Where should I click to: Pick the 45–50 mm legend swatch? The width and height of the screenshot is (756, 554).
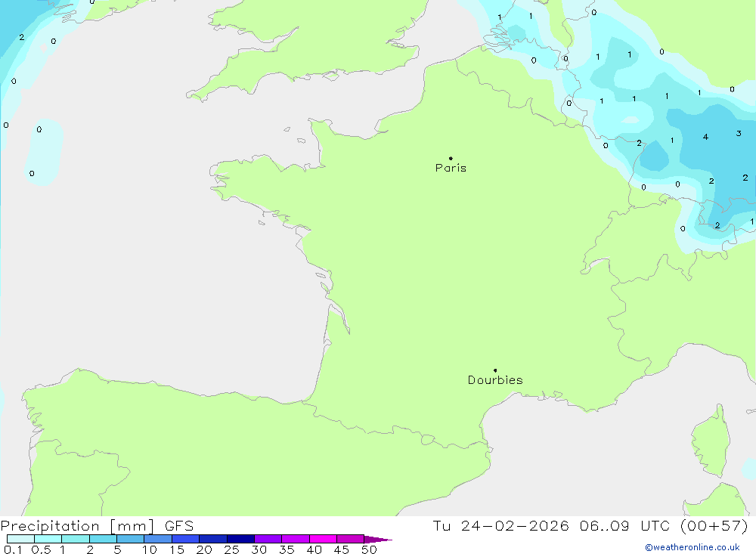[351, 539]
